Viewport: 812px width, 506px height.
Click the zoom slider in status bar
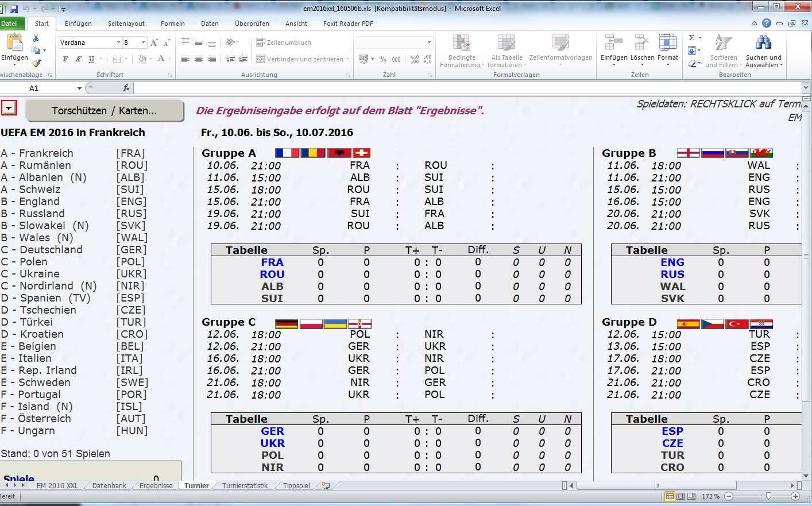tap(768, 496)
